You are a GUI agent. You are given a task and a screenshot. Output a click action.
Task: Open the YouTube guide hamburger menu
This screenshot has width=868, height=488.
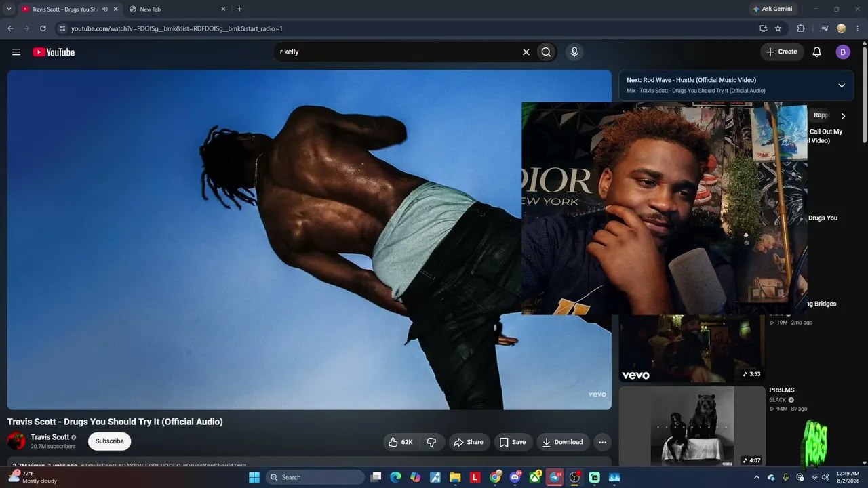pyautogui.click(x=16, y=52)
